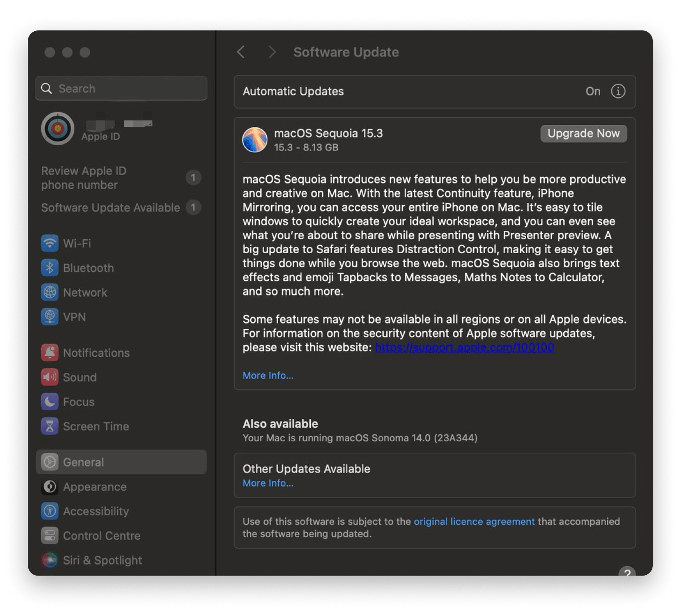The height and width of the screenshot is (616, 678).
Task: Open Notifications bell icon
Action: (x=50, y=353)
